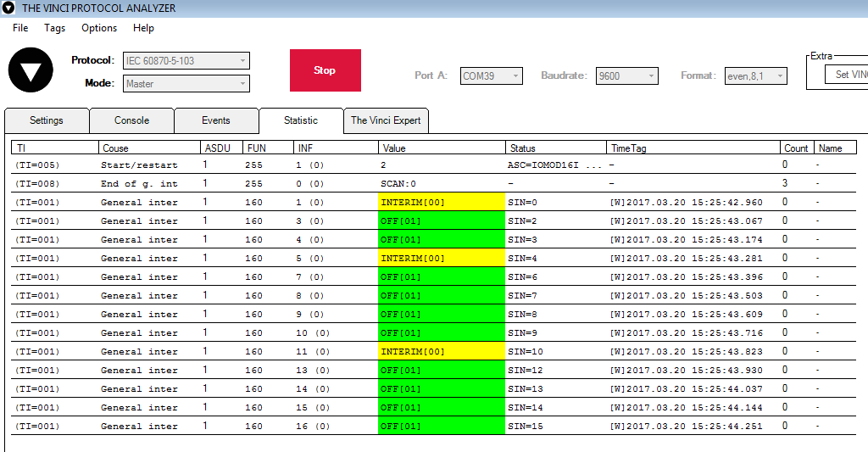Image resolution: width=868 pixels, height=452 pixels.
Task: Click the INF column header
Action: (x=336, y=148)
